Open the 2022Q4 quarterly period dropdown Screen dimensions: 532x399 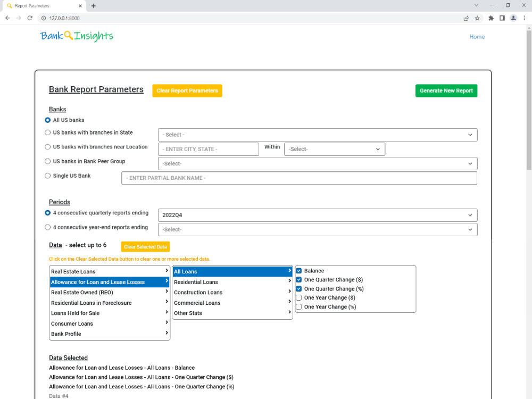(318, 215)
